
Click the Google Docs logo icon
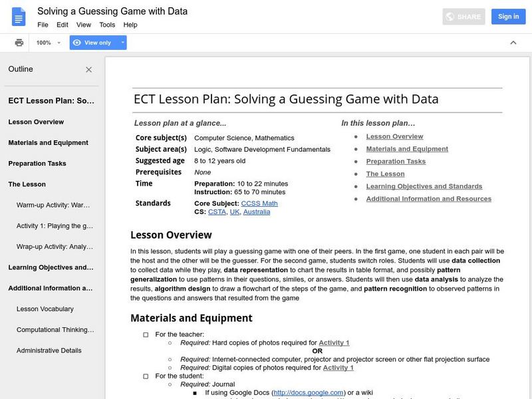click(x=18, y=17)
